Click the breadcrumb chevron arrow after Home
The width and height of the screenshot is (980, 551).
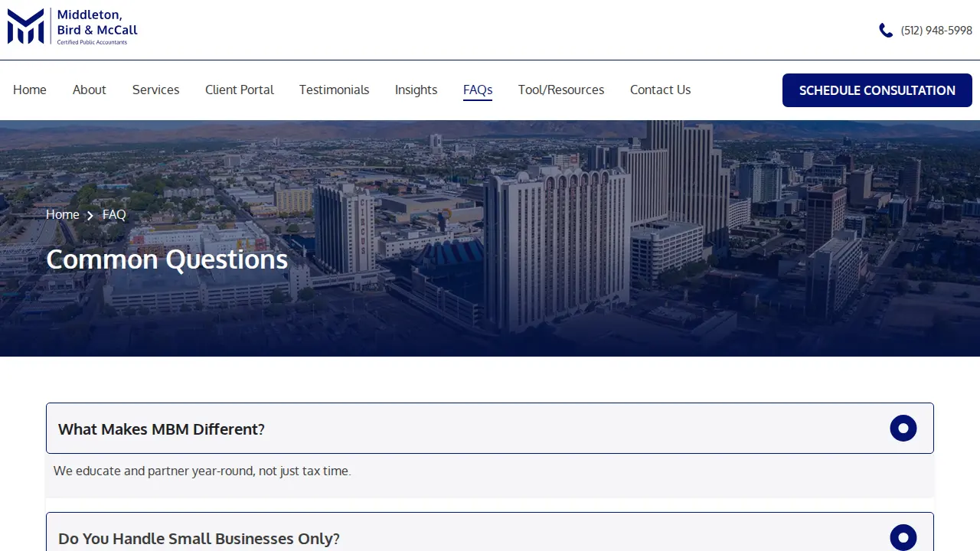(90, 216)
